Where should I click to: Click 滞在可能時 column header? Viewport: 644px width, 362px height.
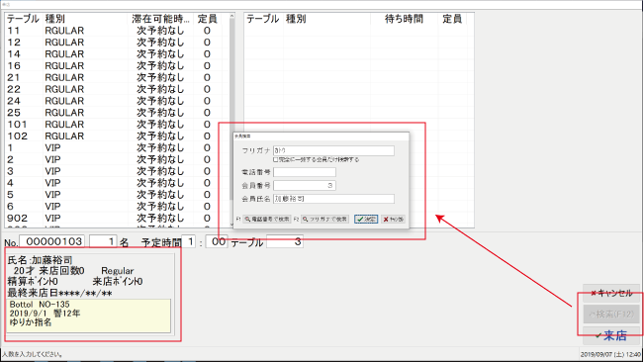click(x=160, y=19)
